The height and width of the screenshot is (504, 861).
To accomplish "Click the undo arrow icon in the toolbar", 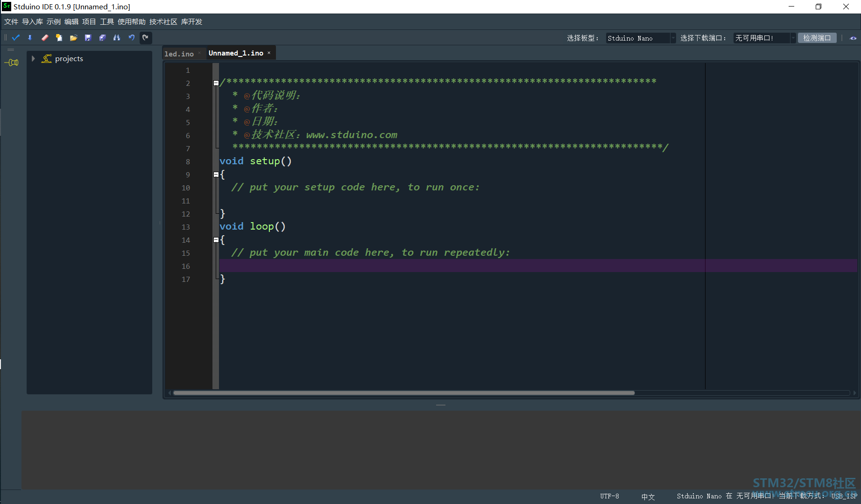I will pos(132,38).
